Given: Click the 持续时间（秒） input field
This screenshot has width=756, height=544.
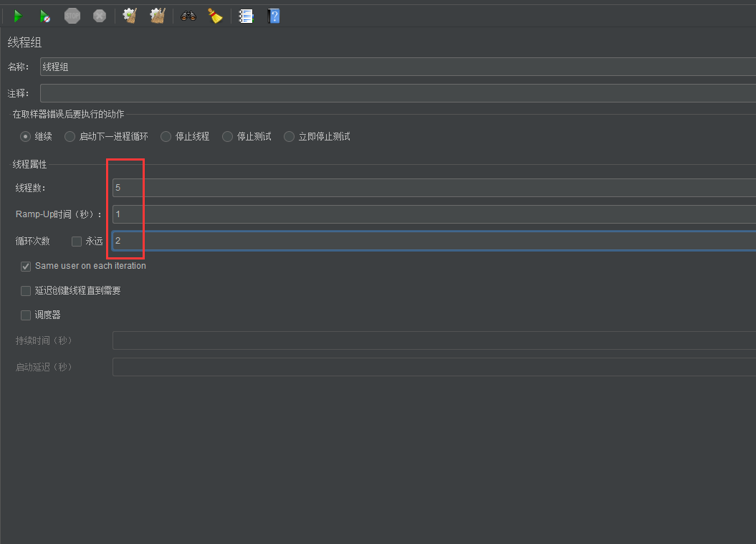Looking at the screenshot, I should 434,340.
